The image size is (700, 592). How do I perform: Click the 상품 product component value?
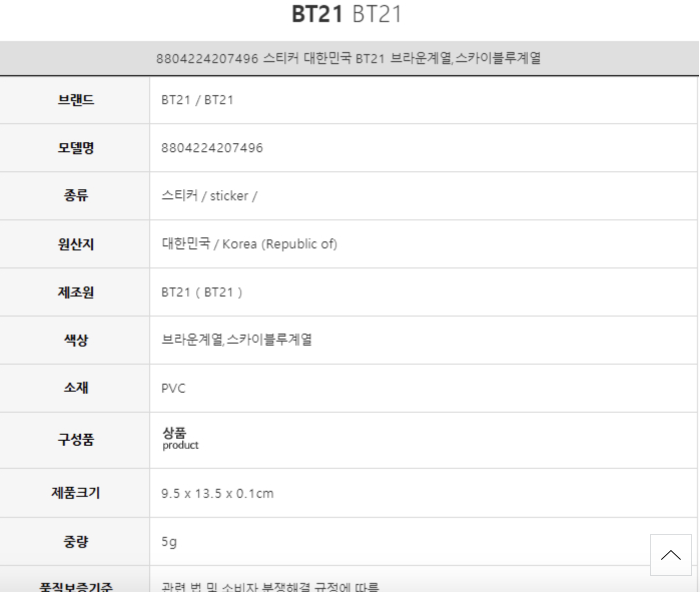pos(180,439)
